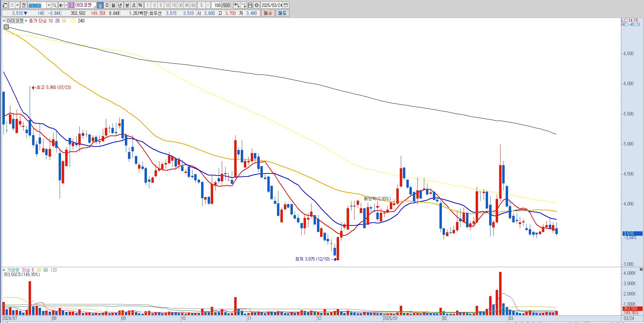Open the 주 market type dropdown arrow

(x=17, y=5)
